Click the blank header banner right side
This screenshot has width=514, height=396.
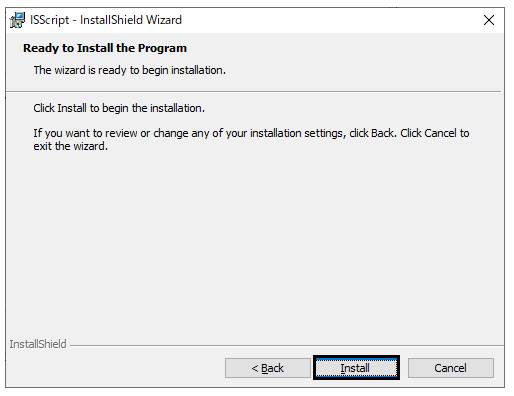click(x=367, y=60)
